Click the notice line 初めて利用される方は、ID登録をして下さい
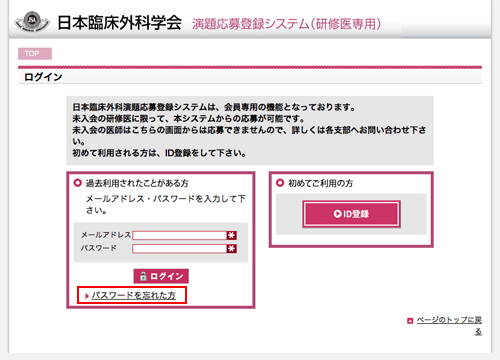Screen dimensions: 500x360 pos(159,153)
